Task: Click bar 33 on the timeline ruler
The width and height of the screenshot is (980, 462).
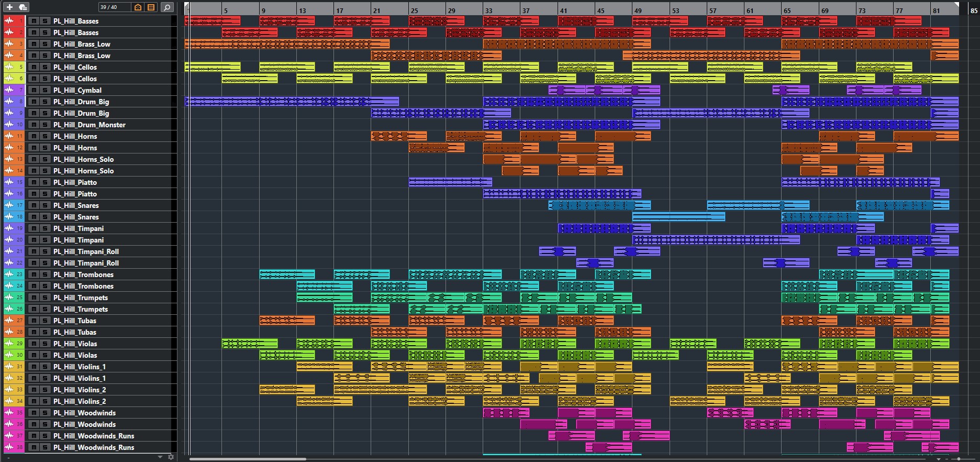Action: click(488, 10)
